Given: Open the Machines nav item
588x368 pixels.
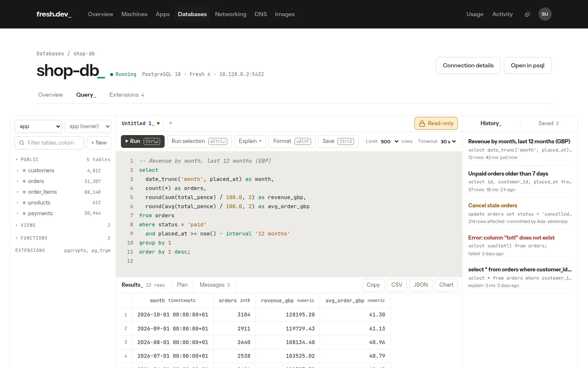Looking at the screenshot, I should pos(134,14).
